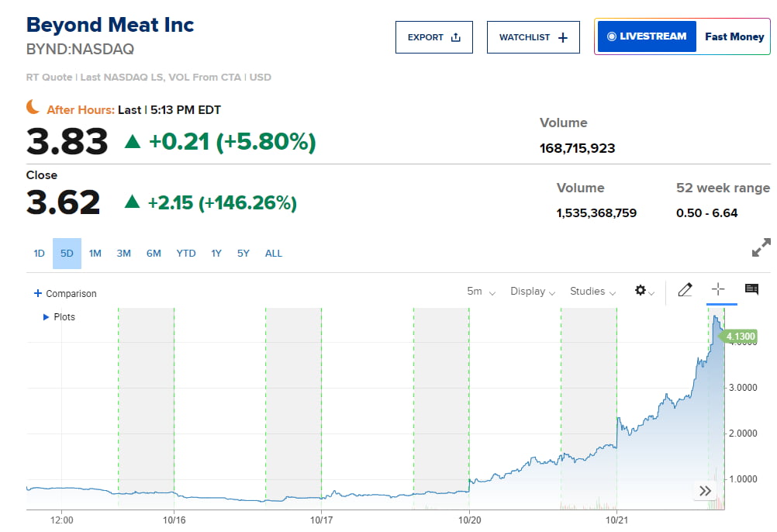Click the Export button
This screenshot has width=777, height=532.
coord(433,37)
